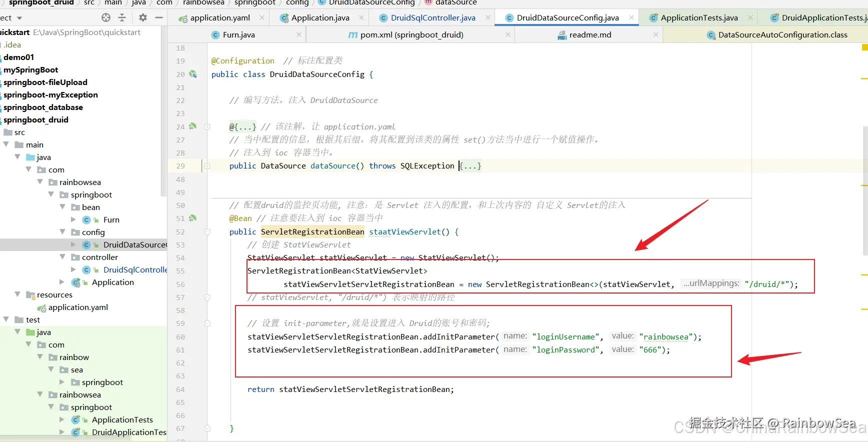Click the pom.xml Maven icon on tab
This screenshot has height=442, width=868.
click(x=352, y=35)
